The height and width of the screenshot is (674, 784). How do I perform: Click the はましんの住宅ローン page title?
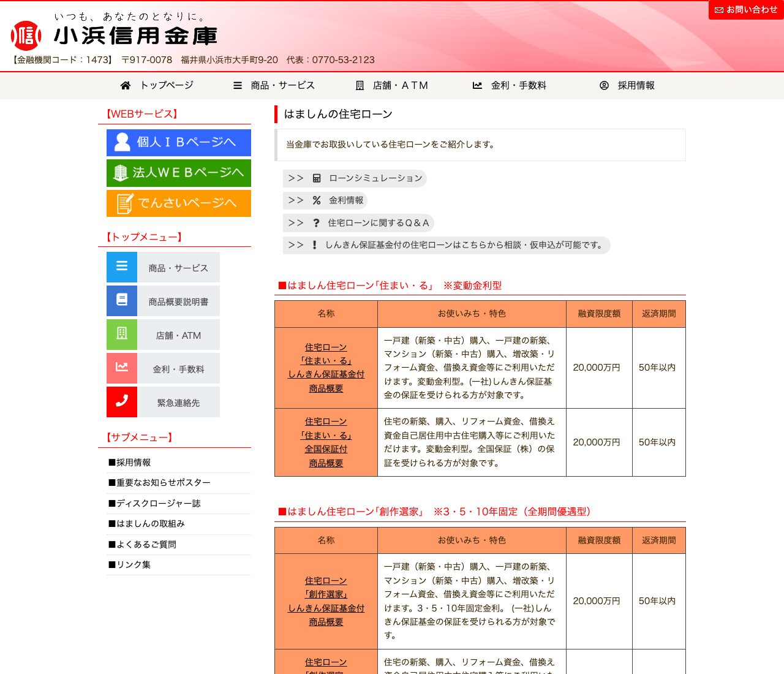click(x=338, y=114)
